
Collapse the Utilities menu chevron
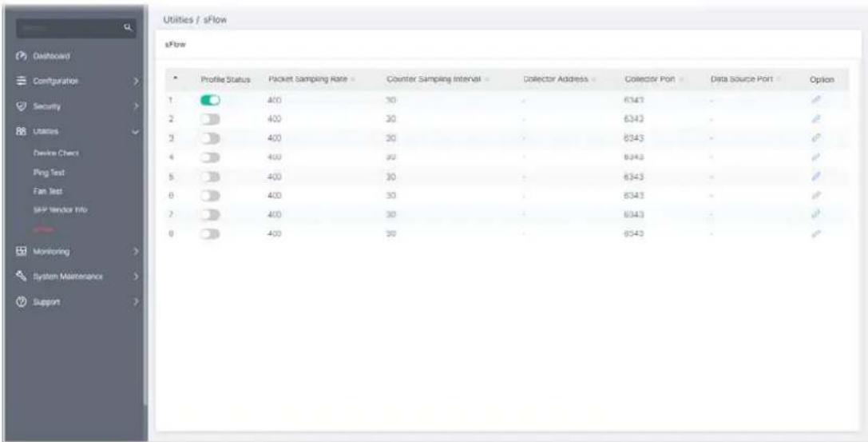tap(135, 132)
